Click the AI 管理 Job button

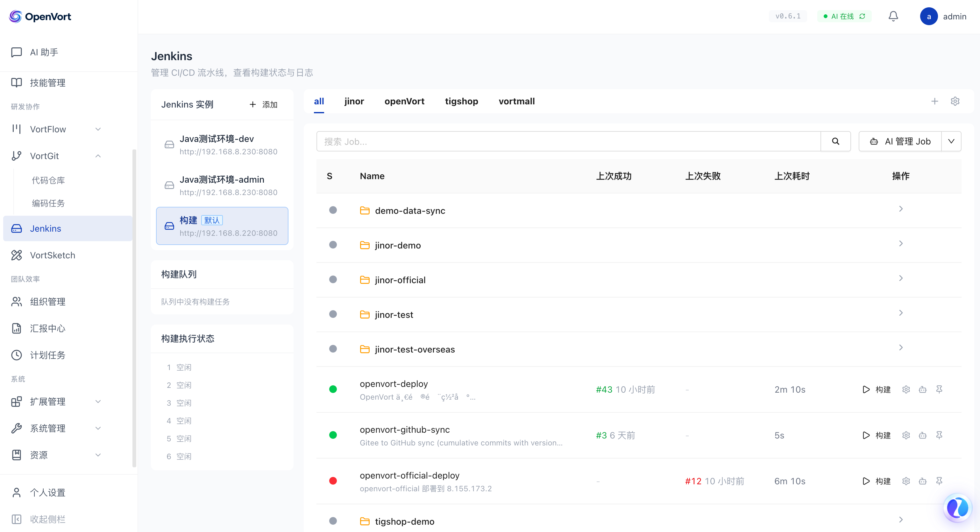tap(900, 142)
